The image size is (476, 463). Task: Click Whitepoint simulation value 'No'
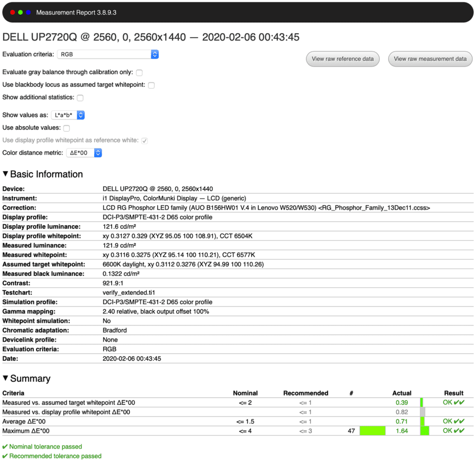click(107, 321)
